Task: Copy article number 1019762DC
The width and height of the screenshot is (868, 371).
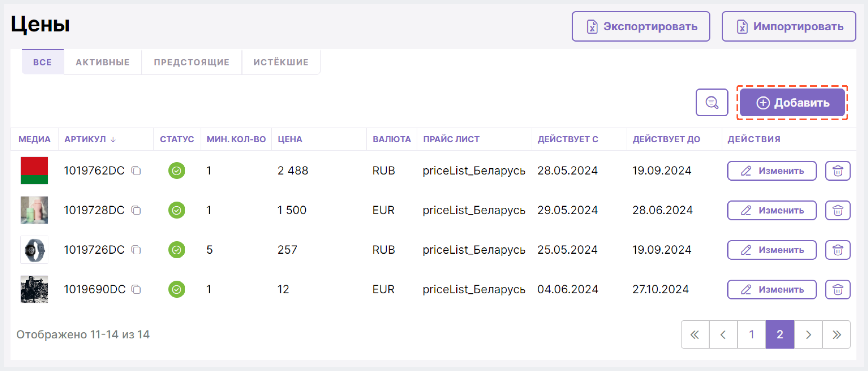Action: pyautogui.click(x=136, y=171)
